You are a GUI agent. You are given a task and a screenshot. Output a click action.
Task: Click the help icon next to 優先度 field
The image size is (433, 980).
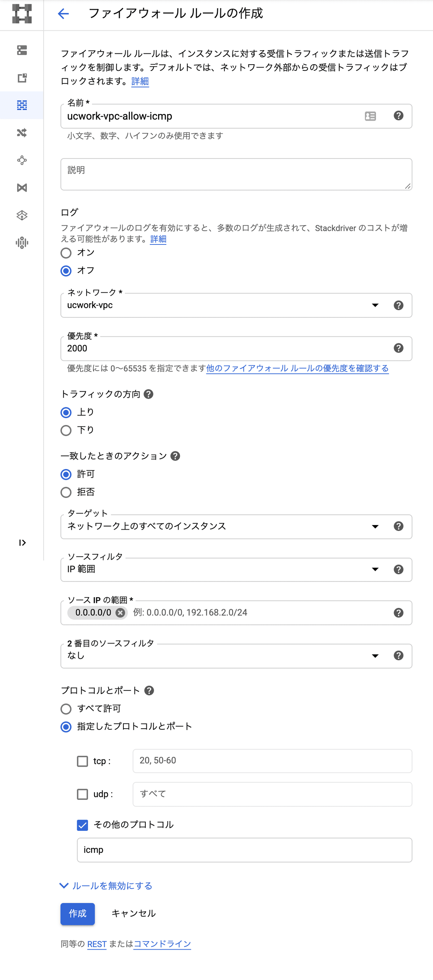398,348
